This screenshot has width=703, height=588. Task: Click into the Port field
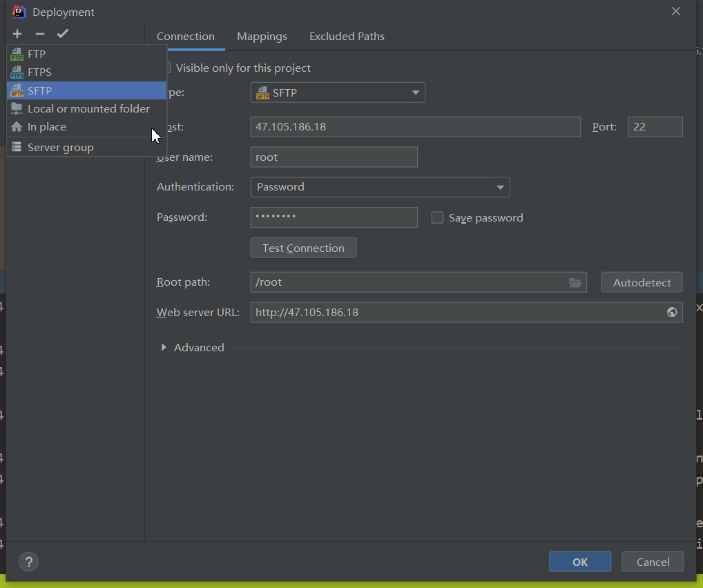(x=655, y=127)
